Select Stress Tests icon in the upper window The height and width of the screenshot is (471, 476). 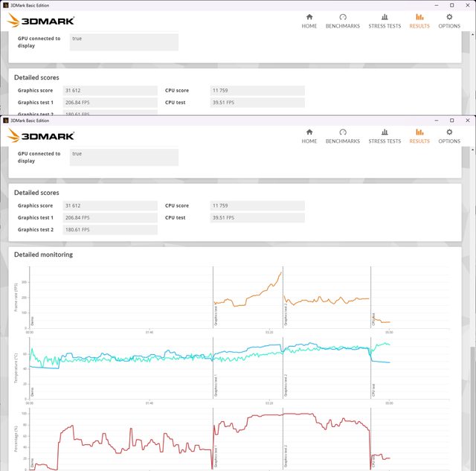click(x=384, y=20)
